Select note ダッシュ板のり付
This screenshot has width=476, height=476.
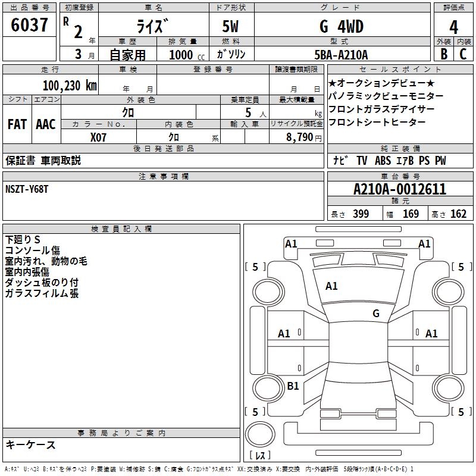[42, 282]
